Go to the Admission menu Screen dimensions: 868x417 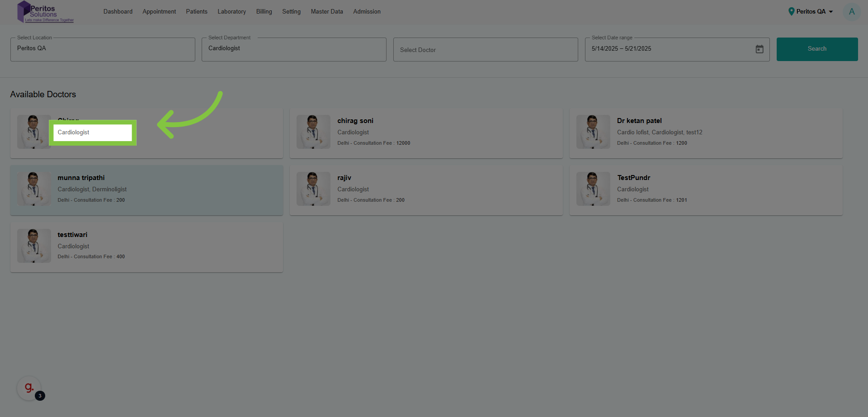click(367, 12)
